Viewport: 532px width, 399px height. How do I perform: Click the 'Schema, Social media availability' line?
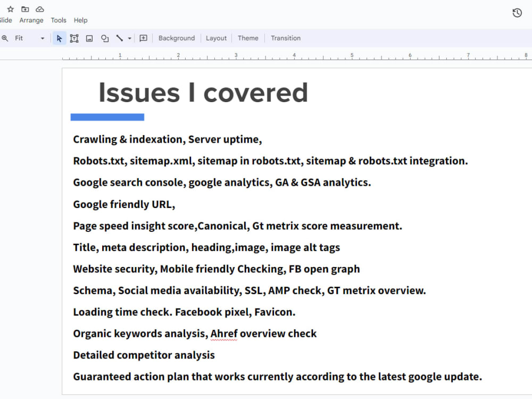click(x=250, y=291)
